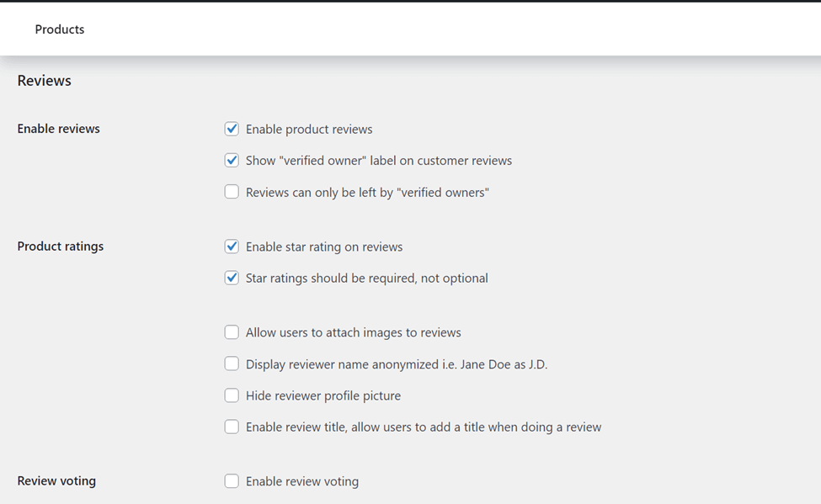Click "Star ratings should be required" label
The height and width of the screenshot is (504, 821).
pyautogui.click(x=366, y=278)
